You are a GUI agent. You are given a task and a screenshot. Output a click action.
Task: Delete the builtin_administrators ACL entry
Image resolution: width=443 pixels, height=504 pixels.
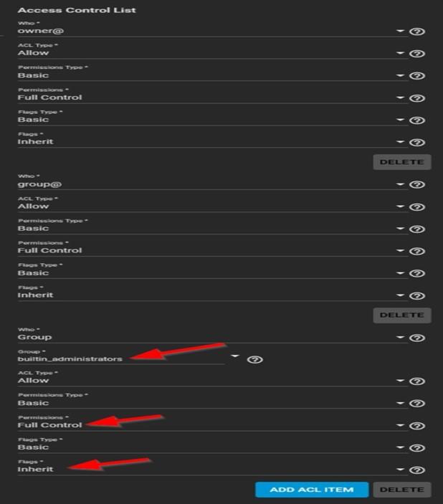(402, 490)
